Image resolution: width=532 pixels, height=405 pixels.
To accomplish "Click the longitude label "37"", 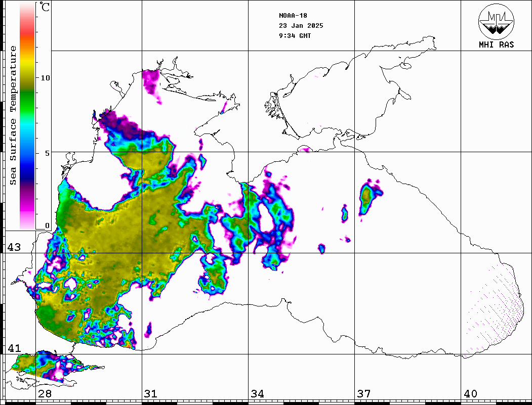I will tap(364, 393).
